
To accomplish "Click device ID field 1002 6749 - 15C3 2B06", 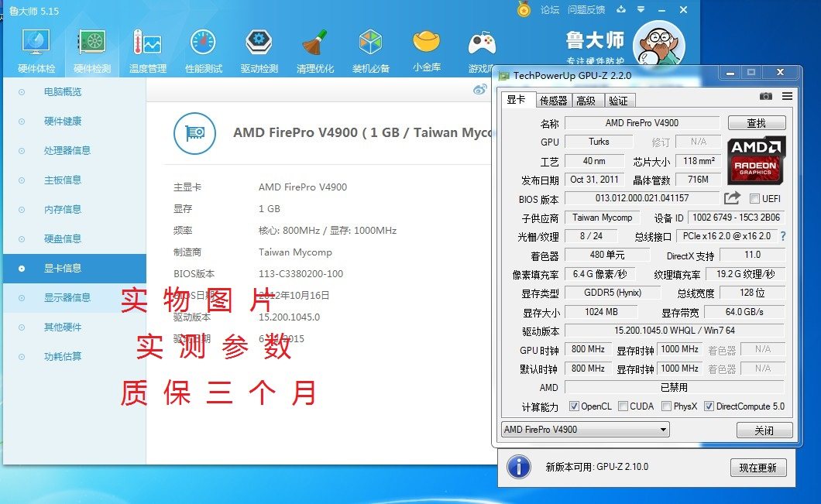I will pos(736,218).
